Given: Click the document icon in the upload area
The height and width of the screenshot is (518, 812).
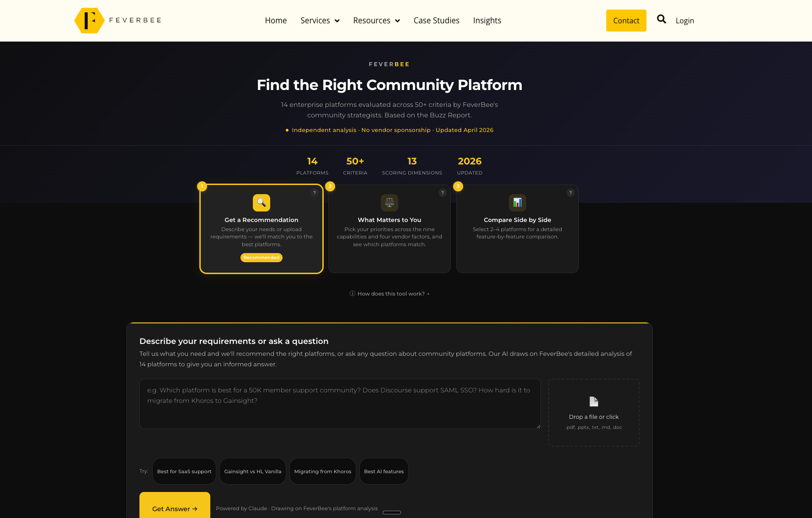Looking at the screenshot, I should (x=594, y=402).
